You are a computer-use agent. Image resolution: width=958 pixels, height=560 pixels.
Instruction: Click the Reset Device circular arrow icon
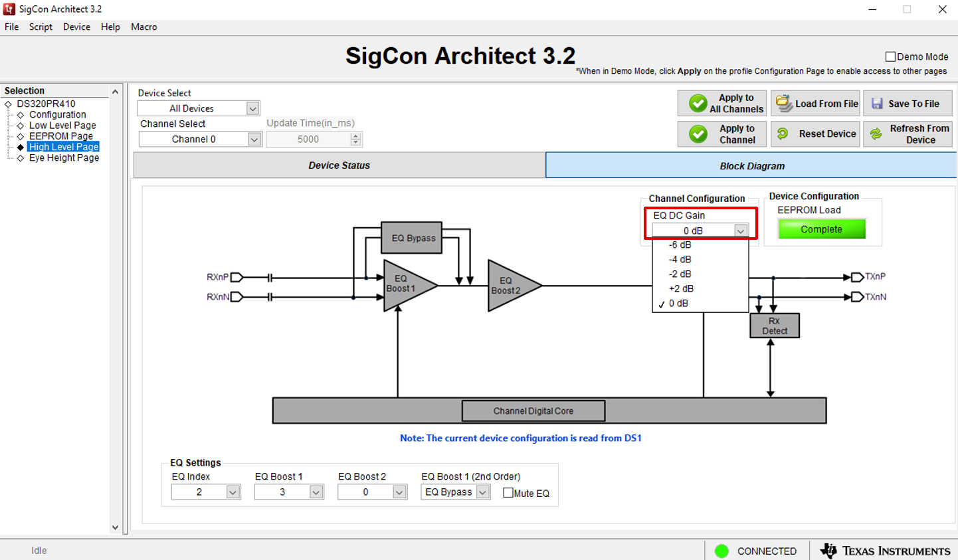783,134
